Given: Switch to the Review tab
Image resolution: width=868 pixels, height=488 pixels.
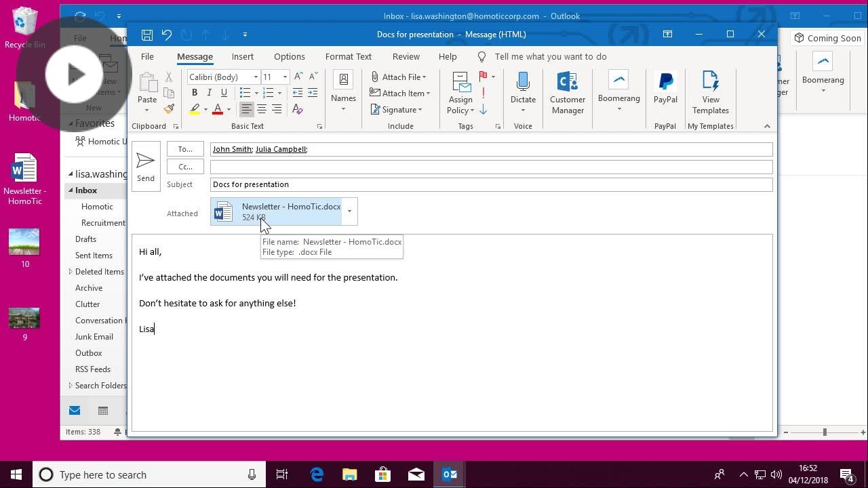Looking at the screenshot, I should [406, 57].
